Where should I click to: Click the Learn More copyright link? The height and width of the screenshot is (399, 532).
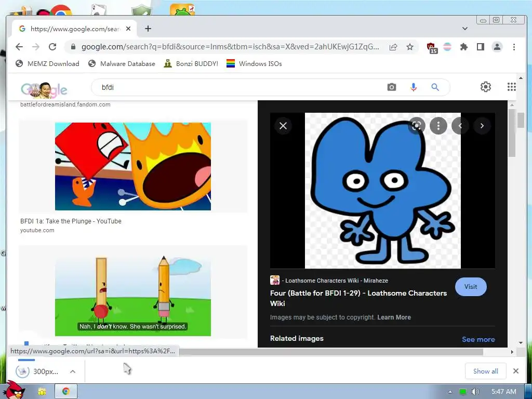[x=394, y=317]
